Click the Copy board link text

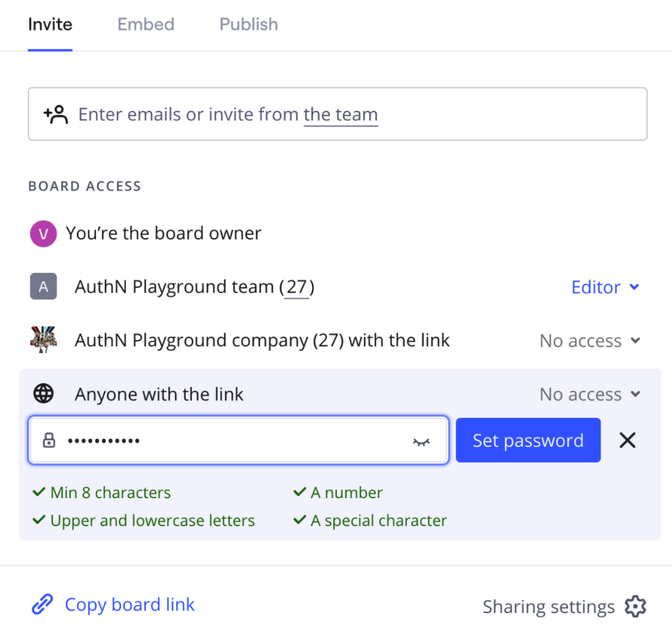[x=129, y=604]
